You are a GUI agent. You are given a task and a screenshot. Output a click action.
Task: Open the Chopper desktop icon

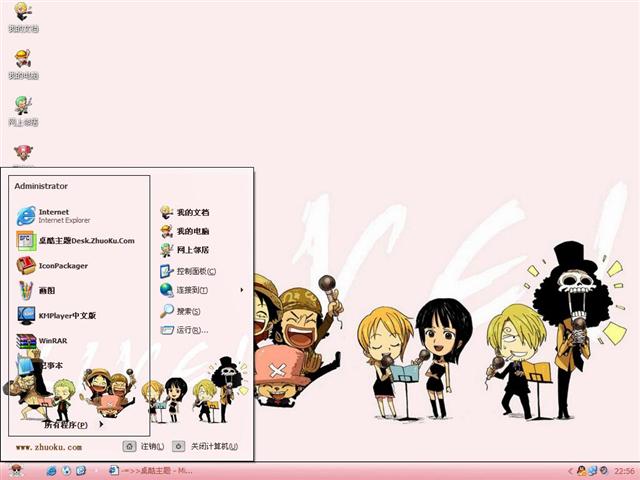click(23, 155)
